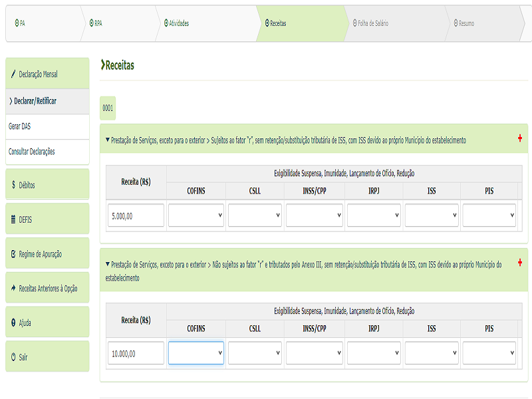Screen dimensions: 532x399
Task: Collapse the 'Sujeitos ao fator r' section
Action: [x=108, y=140]
